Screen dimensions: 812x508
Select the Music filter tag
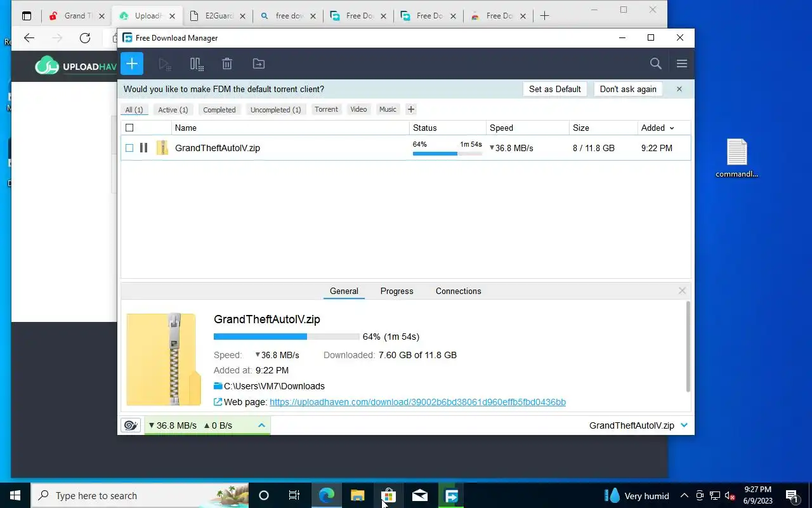click(x=388, y=109)
